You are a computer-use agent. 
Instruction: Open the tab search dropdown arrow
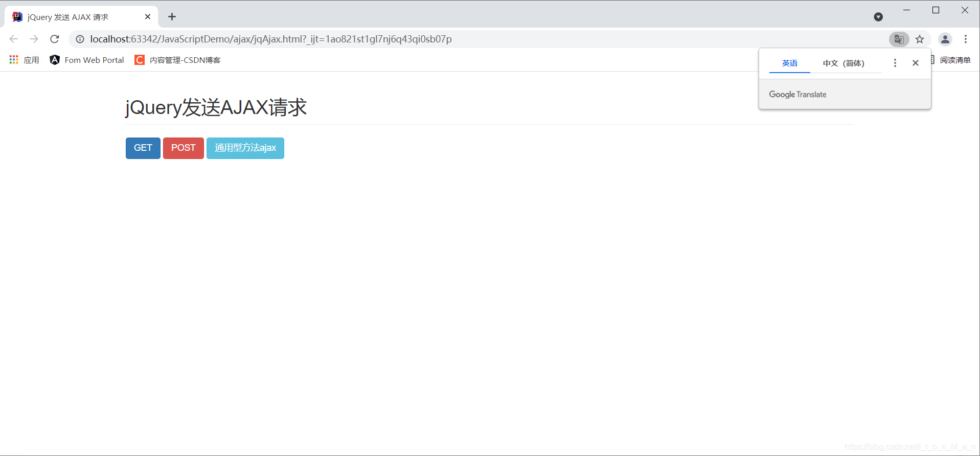878,17
